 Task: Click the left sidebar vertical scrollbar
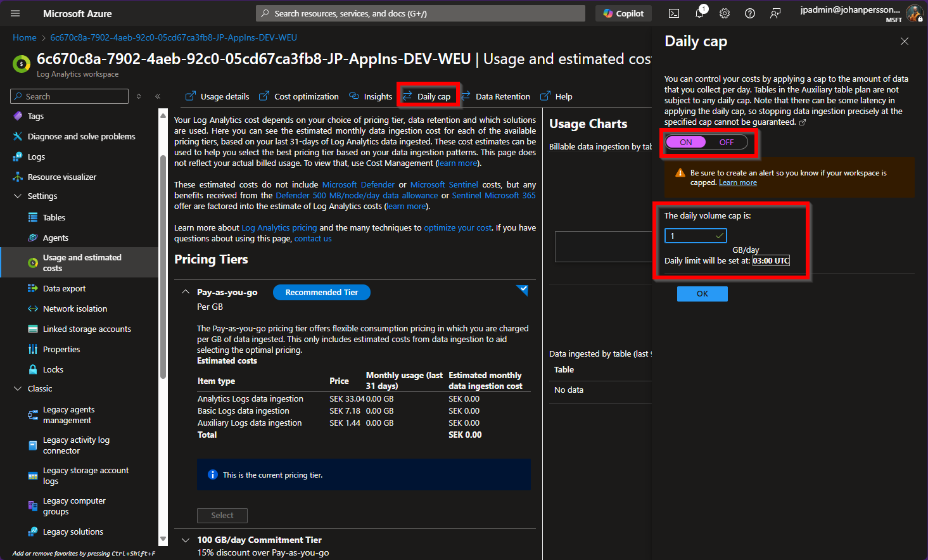click(x=163, y=266)
